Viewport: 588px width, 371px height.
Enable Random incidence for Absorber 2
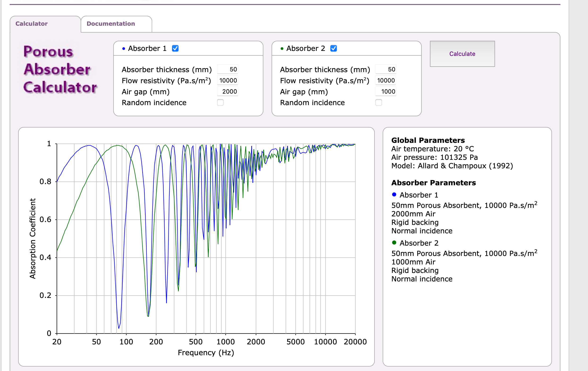point(378,103)
